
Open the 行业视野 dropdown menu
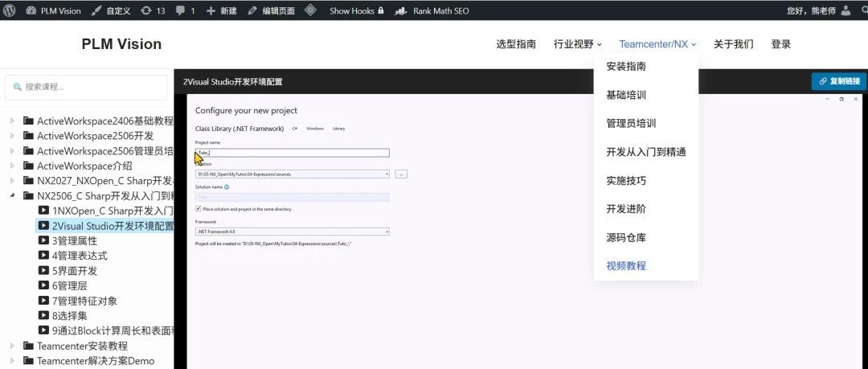point(577,44)
